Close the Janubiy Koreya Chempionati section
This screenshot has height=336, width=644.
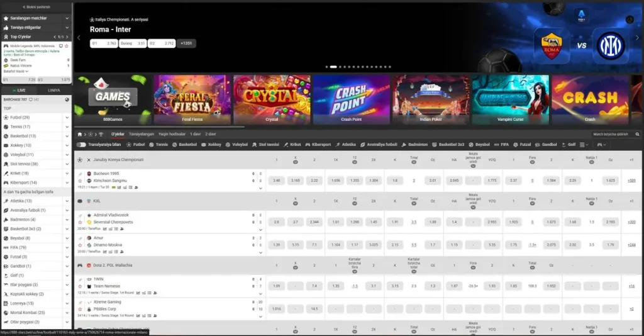pos(89,160)
